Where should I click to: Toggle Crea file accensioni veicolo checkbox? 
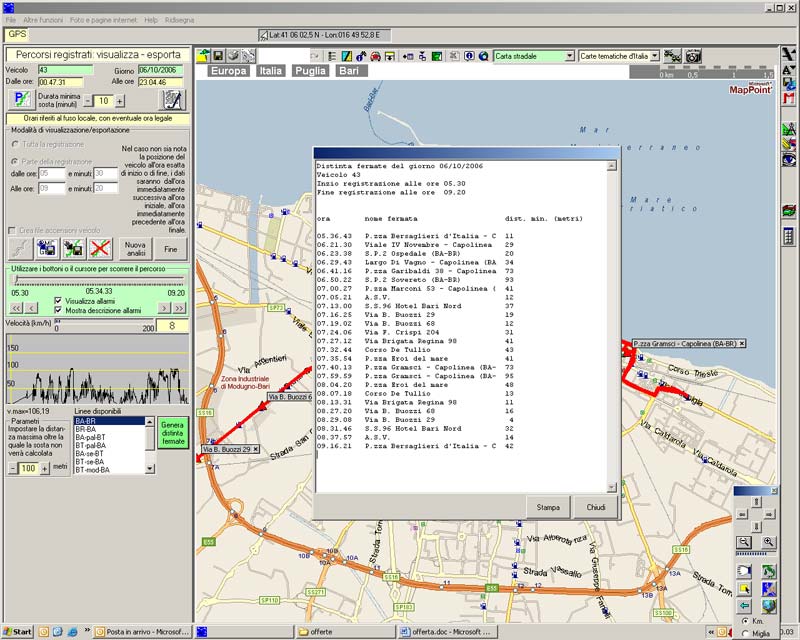12,231
